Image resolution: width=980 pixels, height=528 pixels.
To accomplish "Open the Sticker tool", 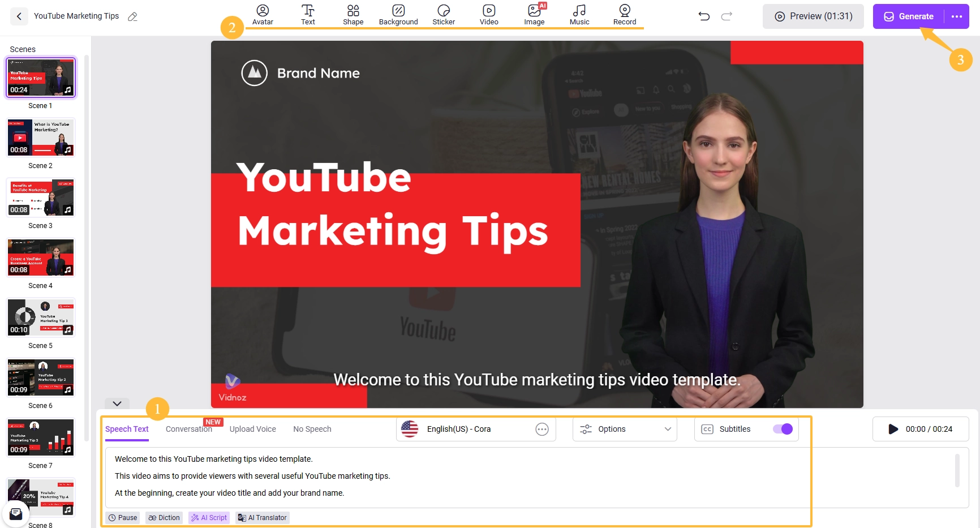I will (x=444, y=15).
